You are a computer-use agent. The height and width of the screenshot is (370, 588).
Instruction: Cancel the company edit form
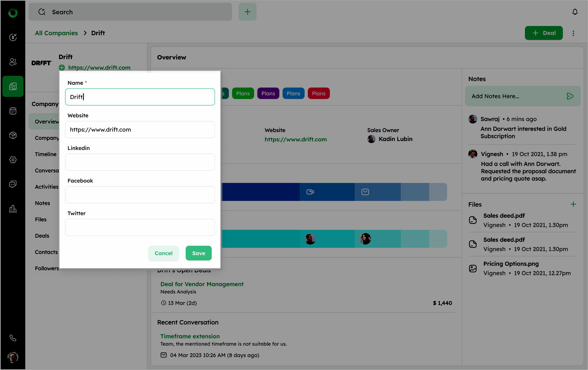164,253
